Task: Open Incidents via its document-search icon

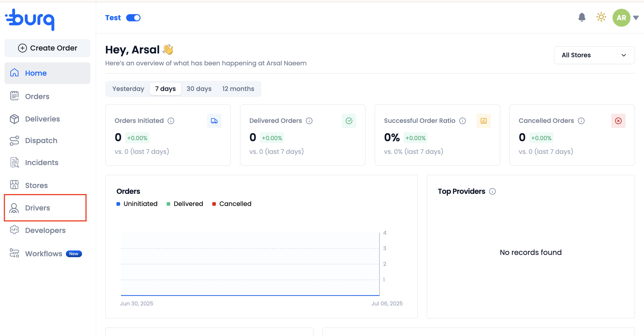Action: tap(14, 162)
